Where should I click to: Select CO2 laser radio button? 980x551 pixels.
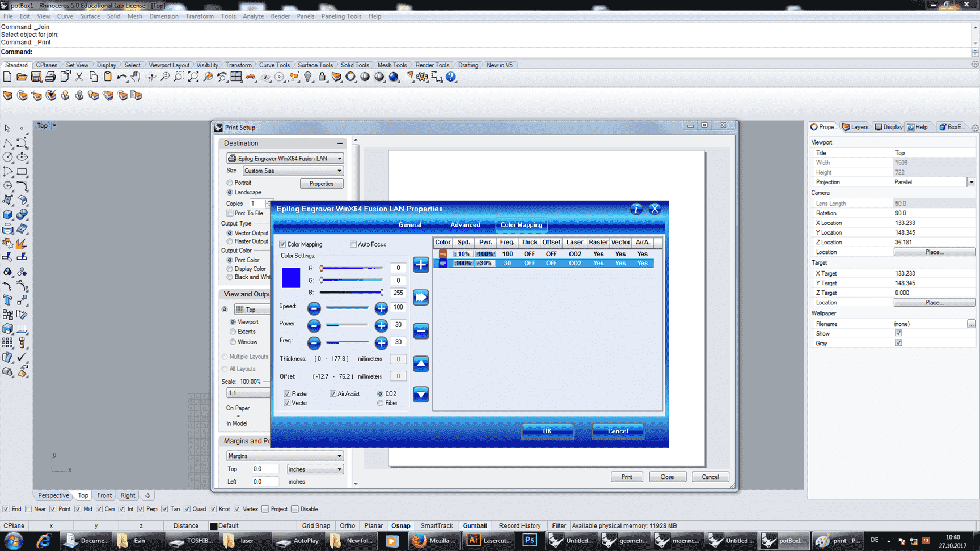[380, 394]
